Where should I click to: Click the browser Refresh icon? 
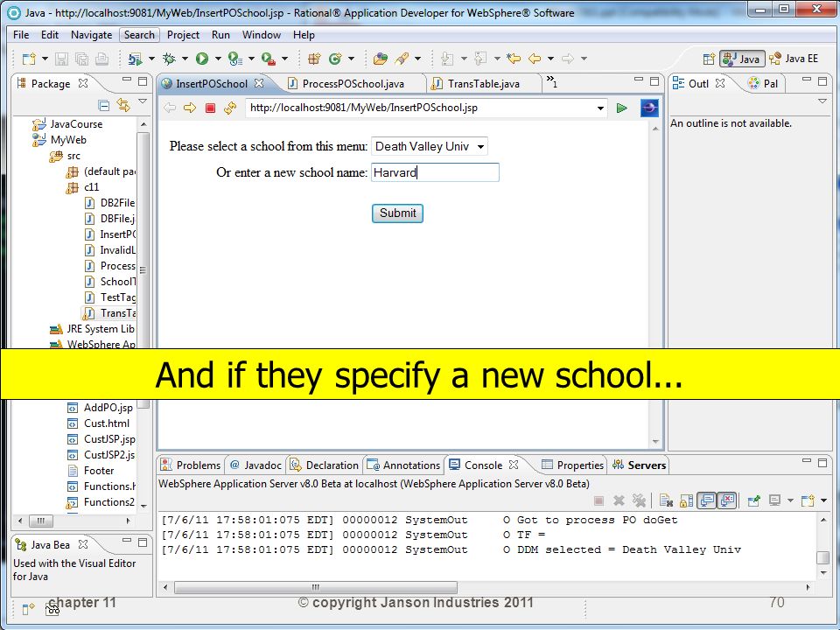pos(230,108)
